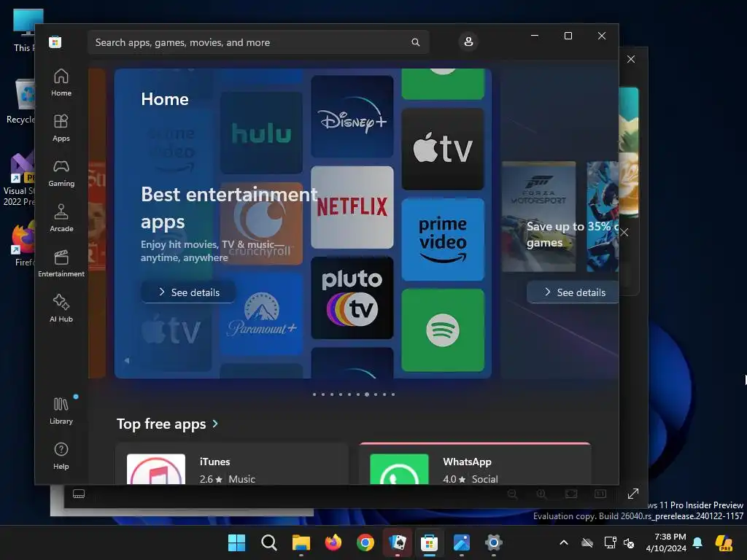Go to Apps in the sidebar
The height and width of the screenshot is (560, 747).
coord(61,128)
